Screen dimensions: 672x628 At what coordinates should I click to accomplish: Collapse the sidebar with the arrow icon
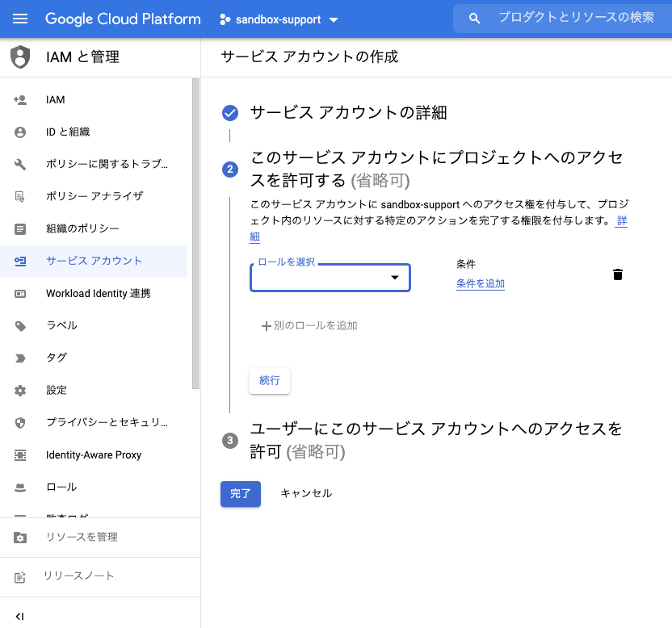[x=20, y=616]
